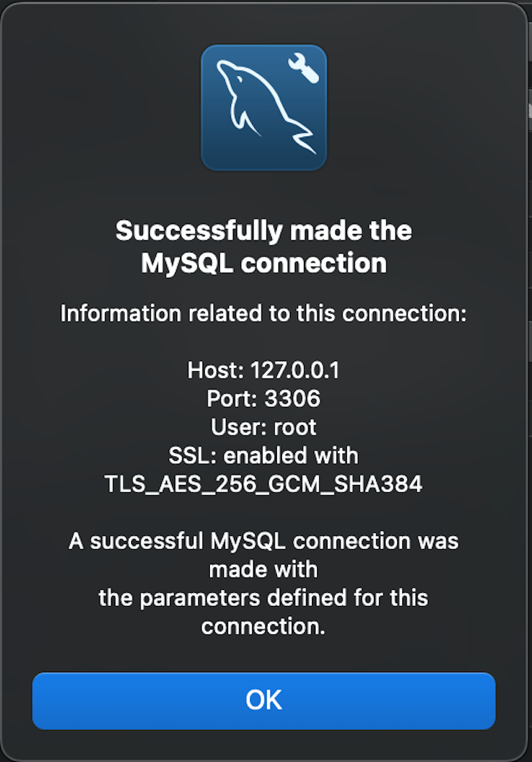Select the 'root' username value

(294, 427)
